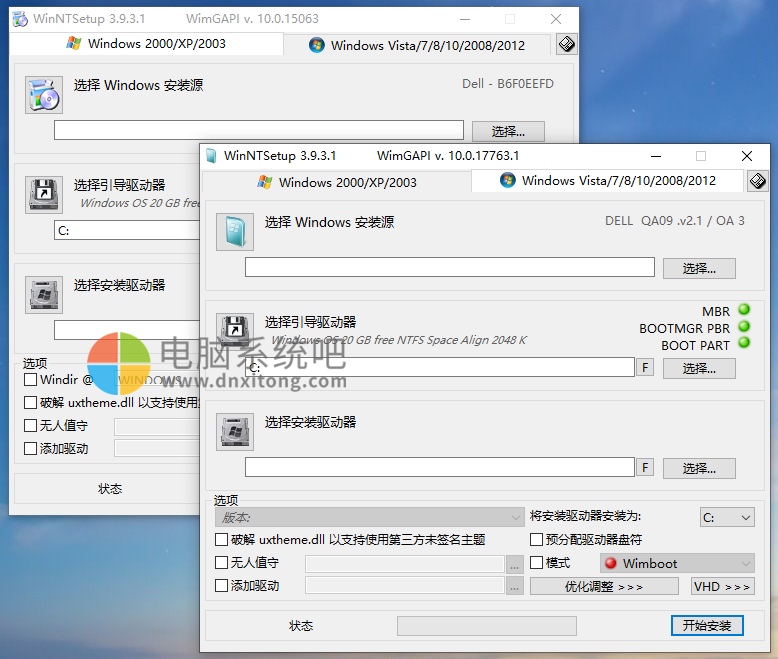Click the install drive icon in back window

click(x=44, y=295)
